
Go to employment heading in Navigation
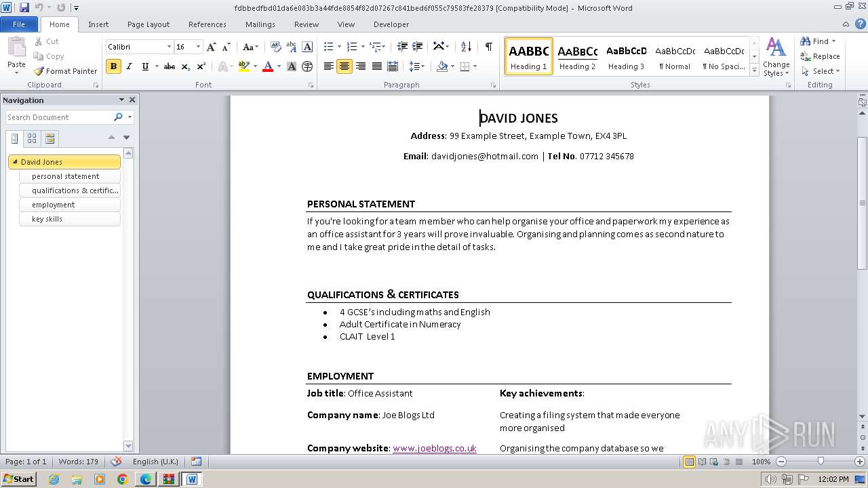pos(70,205)
